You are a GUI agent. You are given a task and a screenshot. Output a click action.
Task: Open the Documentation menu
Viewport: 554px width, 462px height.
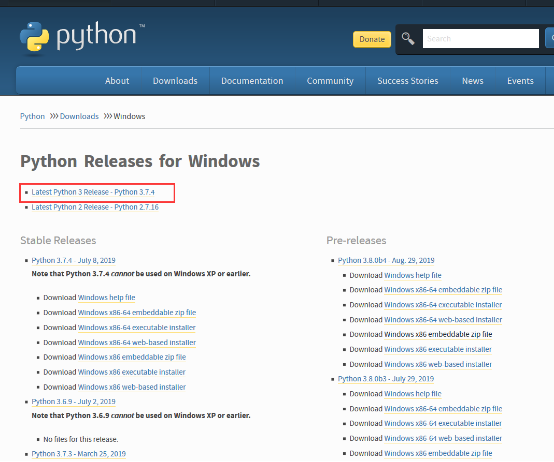252,81
